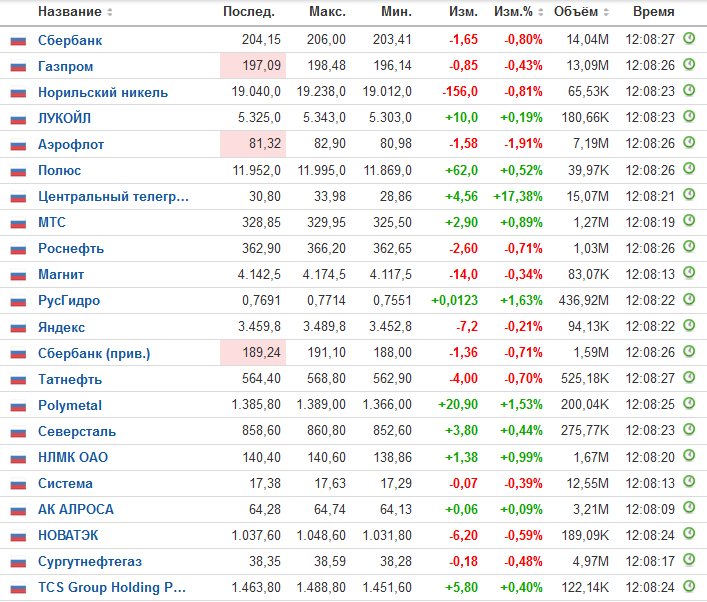Click the -156,0 change value
Image resolution: width=707 pixels, height=602 pixels.
pyautogui.click(x=460, y=92)
